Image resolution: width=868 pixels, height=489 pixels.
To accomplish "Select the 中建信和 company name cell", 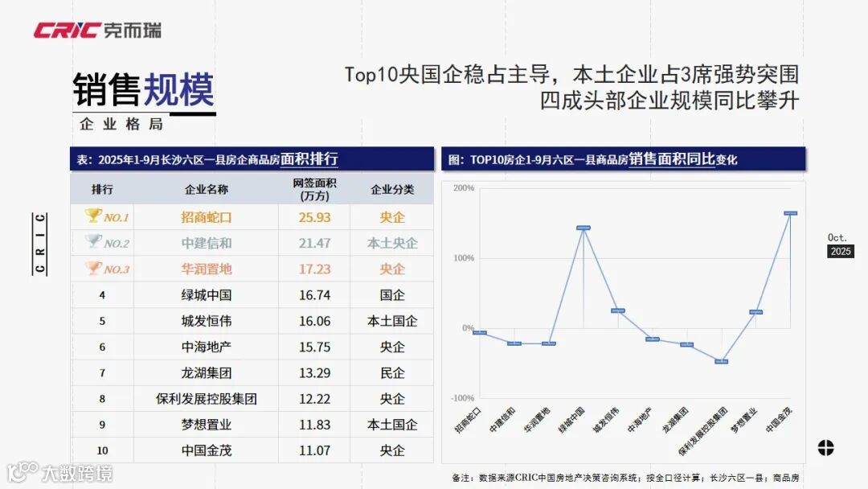I will point(207,243).
